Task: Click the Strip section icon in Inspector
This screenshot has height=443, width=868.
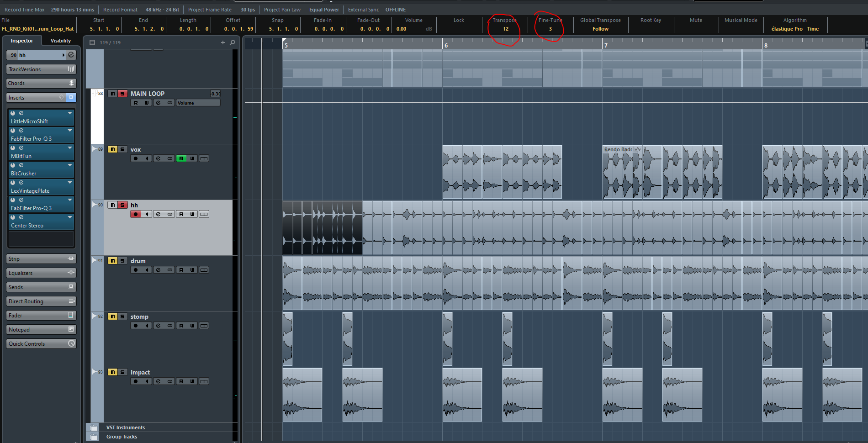Action: pyautogui.click(x=71, y=258)
